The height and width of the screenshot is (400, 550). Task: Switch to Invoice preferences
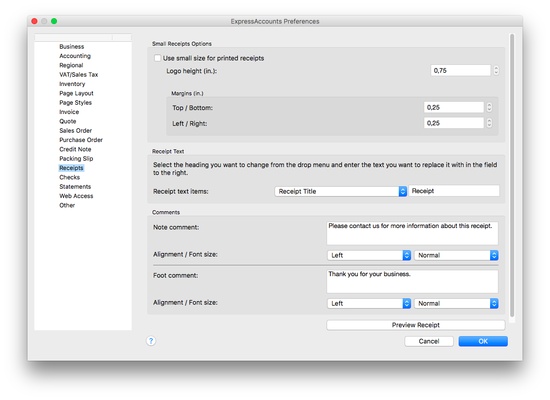point(69,112)
